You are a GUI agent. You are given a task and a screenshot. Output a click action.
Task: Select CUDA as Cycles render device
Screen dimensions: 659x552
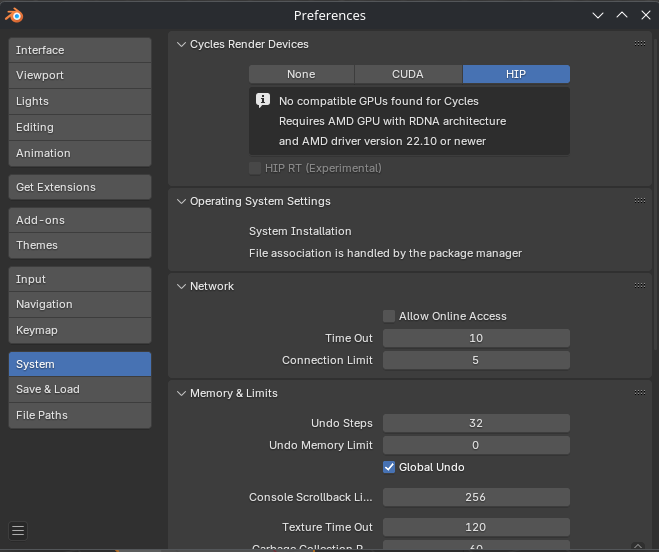pos(408,74)
